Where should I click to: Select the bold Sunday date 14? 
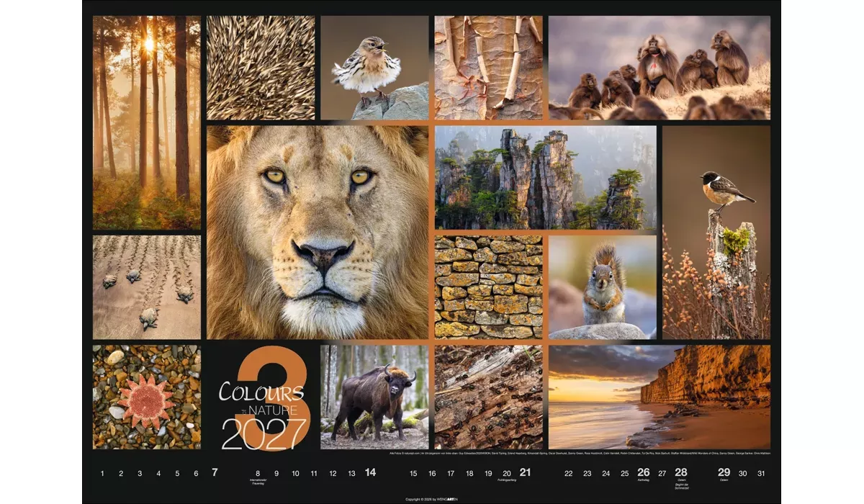370,473
